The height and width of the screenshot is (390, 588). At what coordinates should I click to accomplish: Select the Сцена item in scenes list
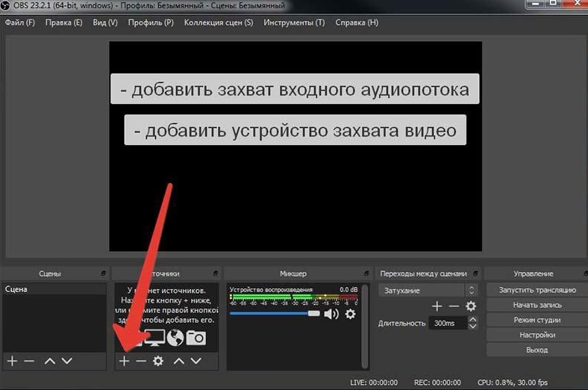(x=16, y=288)
